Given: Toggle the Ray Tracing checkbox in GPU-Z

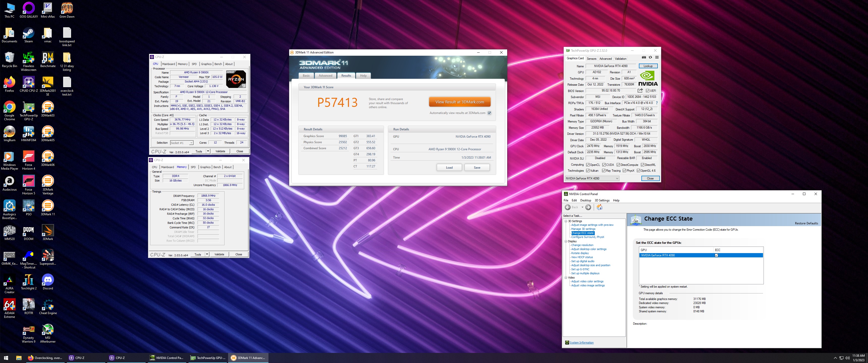Looking at the screenshot, I should pyautogui.click(x=604, y=171).
